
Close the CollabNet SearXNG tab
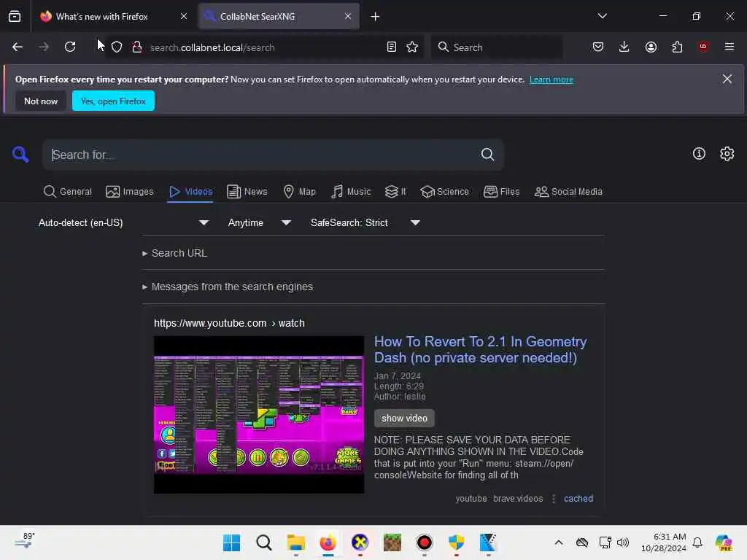pyautogui.click(x=348, y=16)
